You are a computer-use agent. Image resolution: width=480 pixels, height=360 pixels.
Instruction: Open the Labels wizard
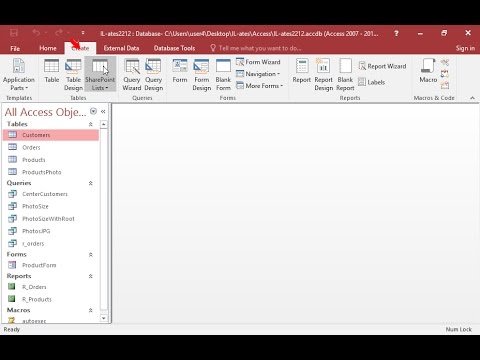pyautogui.click(x=372, y=82)
